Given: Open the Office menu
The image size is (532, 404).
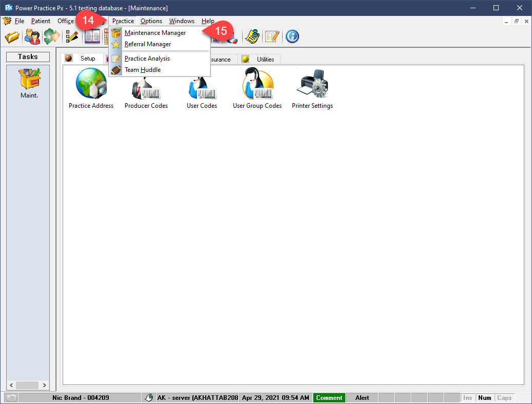Looking at the screenshot, I should pos(66,21).
